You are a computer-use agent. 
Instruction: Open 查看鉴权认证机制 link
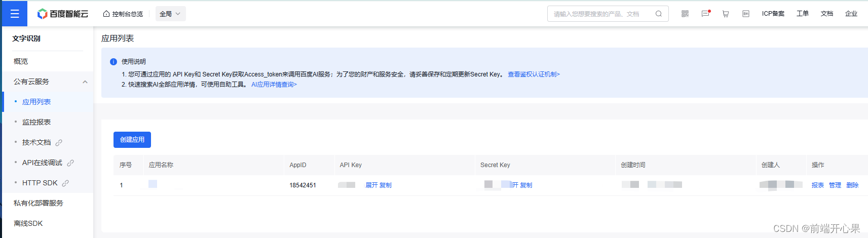[534, 74]
